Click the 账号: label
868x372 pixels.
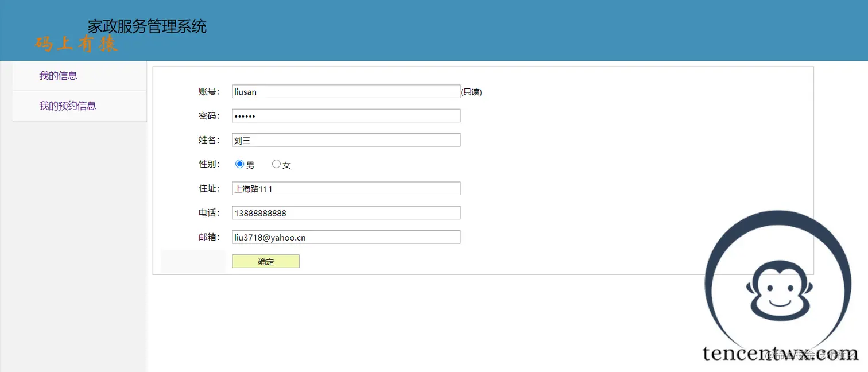tap(209, 91)
